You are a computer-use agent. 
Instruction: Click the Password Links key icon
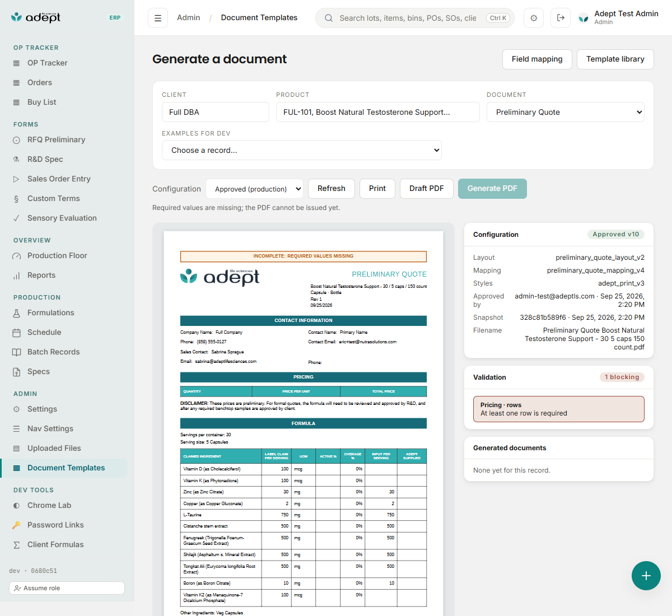16,525
